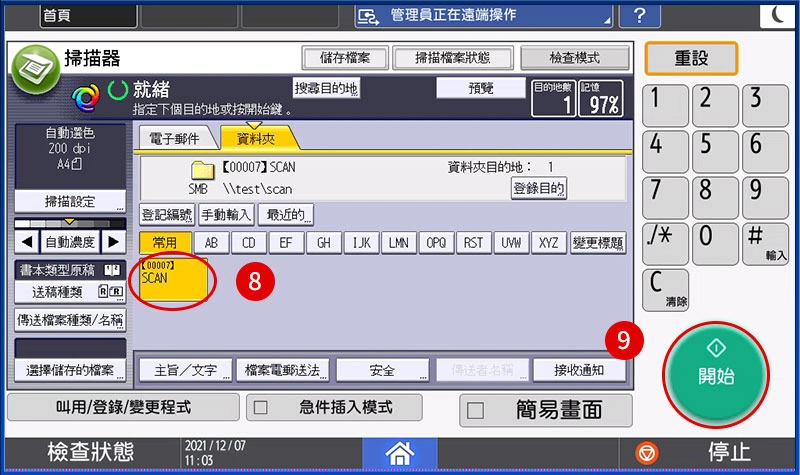The height and width of the screenshot is (475, 800).
Task: Show EF destinations tab
Action: pos(286,243)
